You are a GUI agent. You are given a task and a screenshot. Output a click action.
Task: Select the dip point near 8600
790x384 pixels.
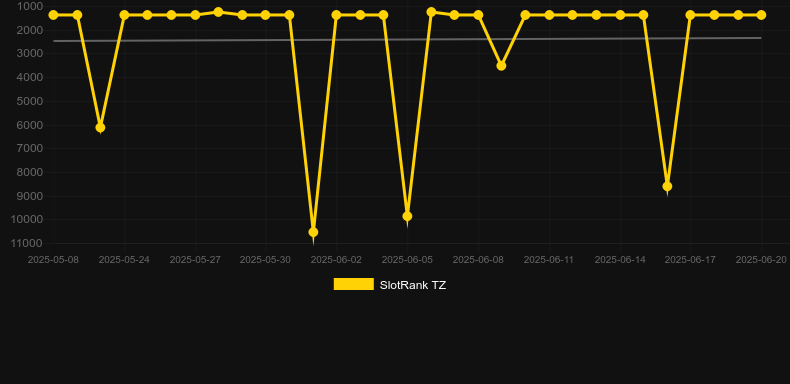[x=667, y=186]
